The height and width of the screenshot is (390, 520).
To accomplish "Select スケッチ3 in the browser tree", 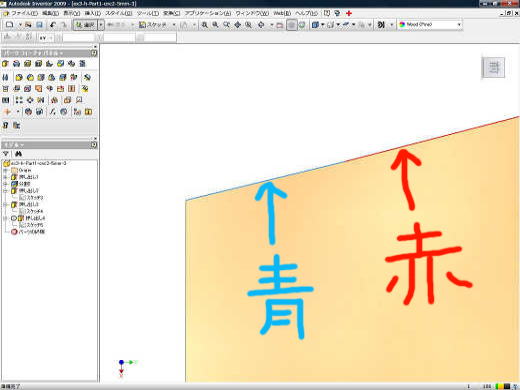I will 34,198.
